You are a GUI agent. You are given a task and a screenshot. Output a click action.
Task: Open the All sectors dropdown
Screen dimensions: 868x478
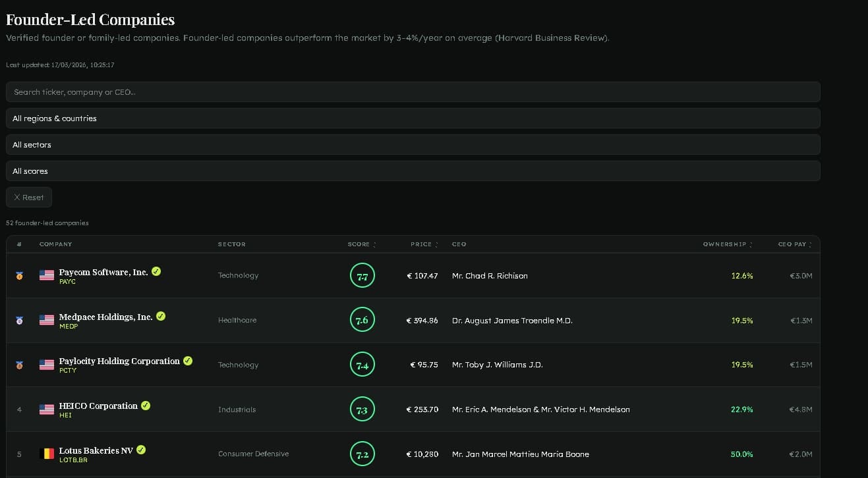pos(413,144)
